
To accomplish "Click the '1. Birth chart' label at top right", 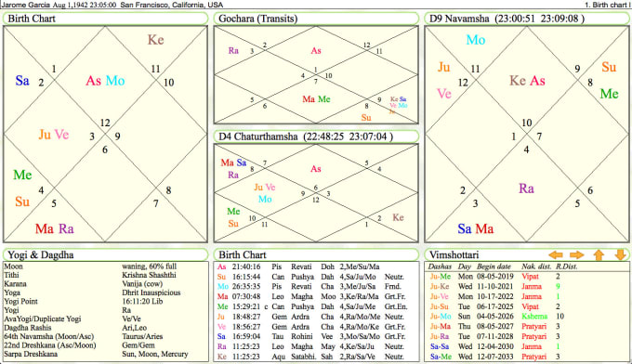I will 608,5.
